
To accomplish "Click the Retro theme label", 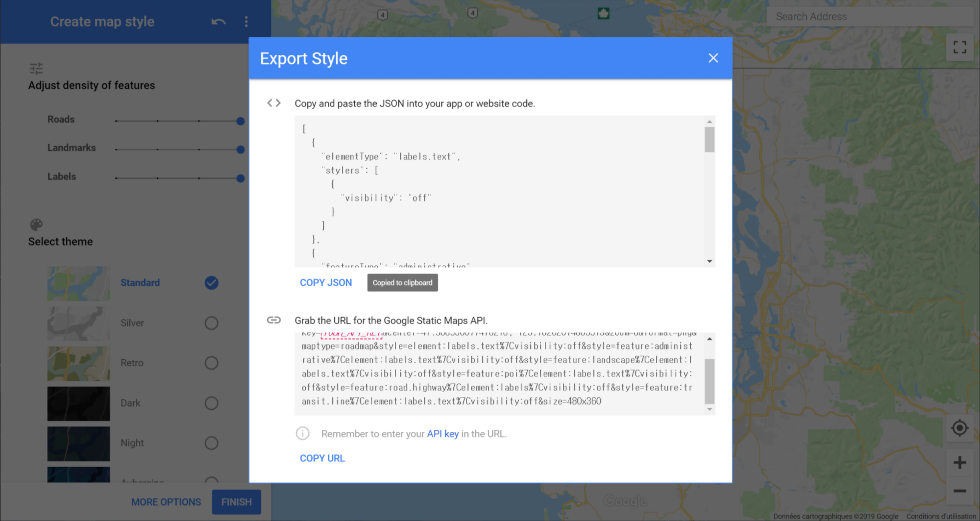I will point(132,363).
